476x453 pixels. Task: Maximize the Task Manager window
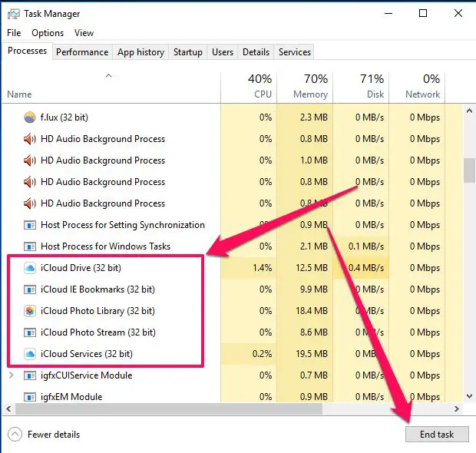423,13
